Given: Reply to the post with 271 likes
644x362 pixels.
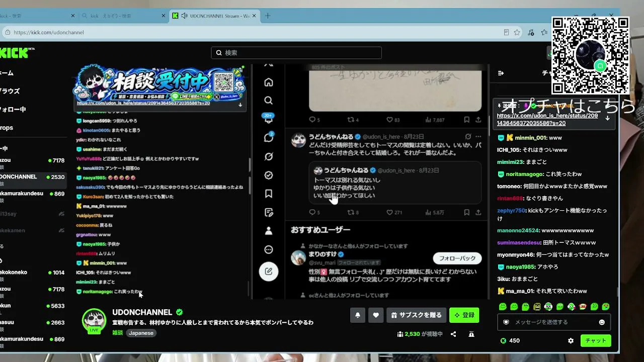Looking at the screenshot, I should click(x=312, y=212).
